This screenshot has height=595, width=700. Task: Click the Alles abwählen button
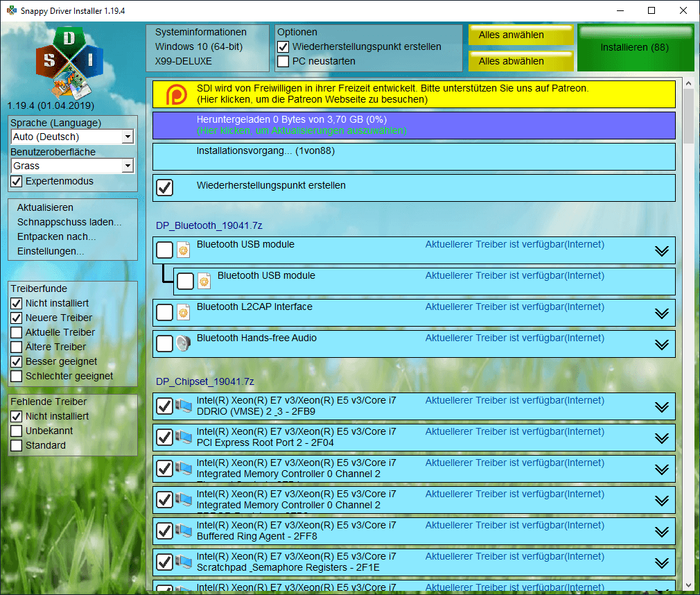[520, 61]
